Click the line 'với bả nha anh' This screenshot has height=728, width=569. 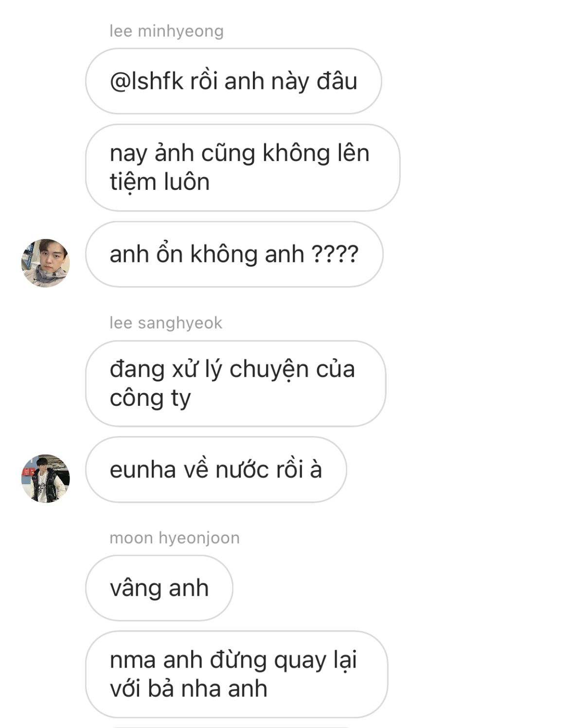(x=189, y=689)
